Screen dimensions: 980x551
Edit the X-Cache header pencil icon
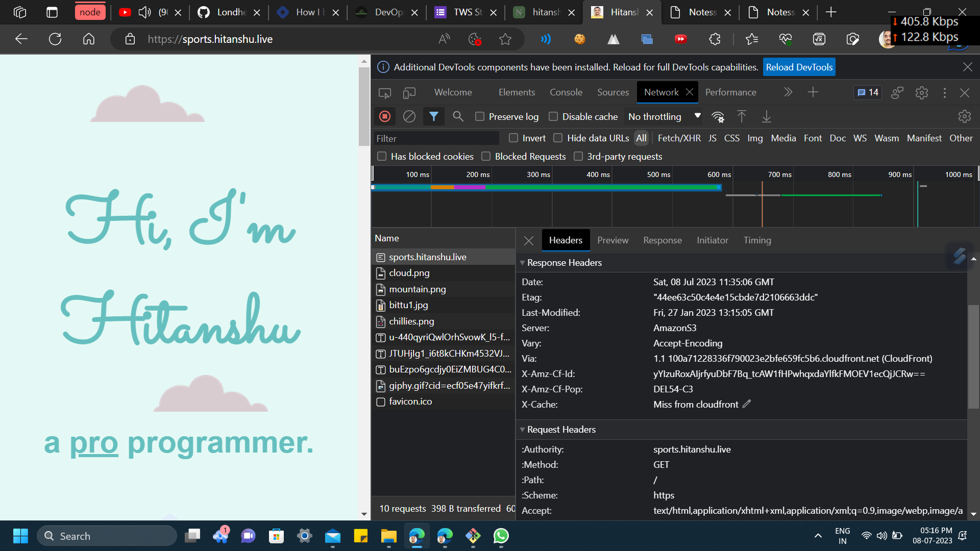[x=747, y=404]
